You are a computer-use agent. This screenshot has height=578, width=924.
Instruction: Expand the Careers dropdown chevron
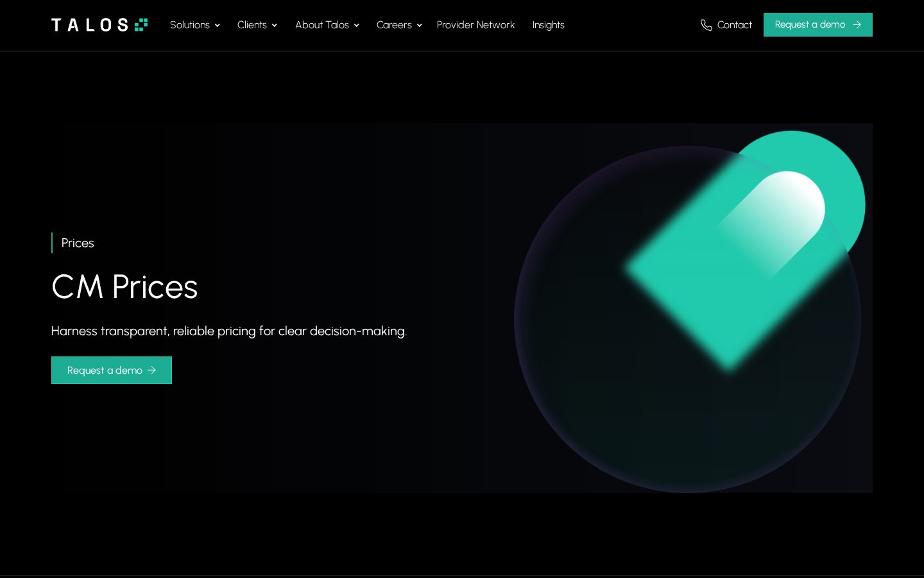coord(420,25)
